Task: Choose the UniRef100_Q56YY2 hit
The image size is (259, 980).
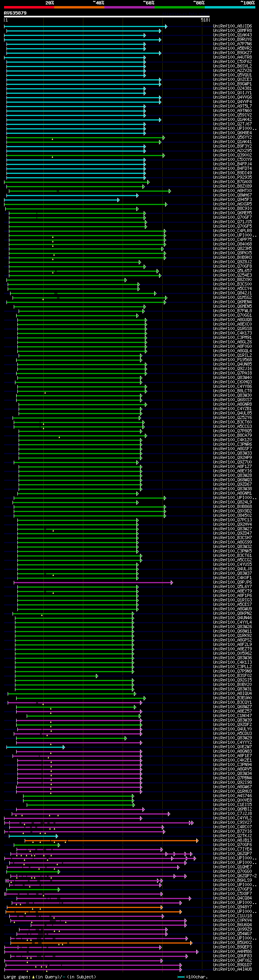Action: point(232,138)
